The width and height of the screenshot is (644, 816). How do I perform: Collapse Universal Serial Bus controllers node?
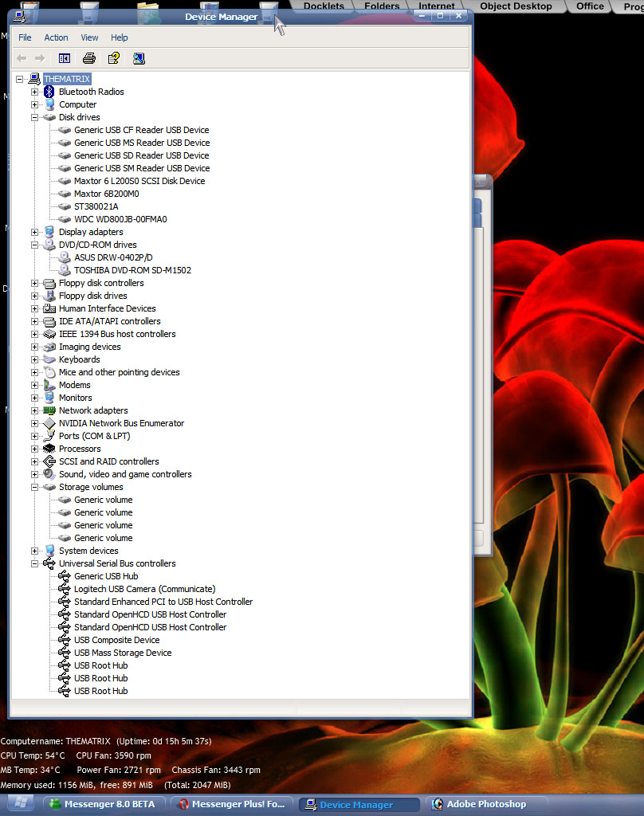pyautogui.click(x=35, y=563)
